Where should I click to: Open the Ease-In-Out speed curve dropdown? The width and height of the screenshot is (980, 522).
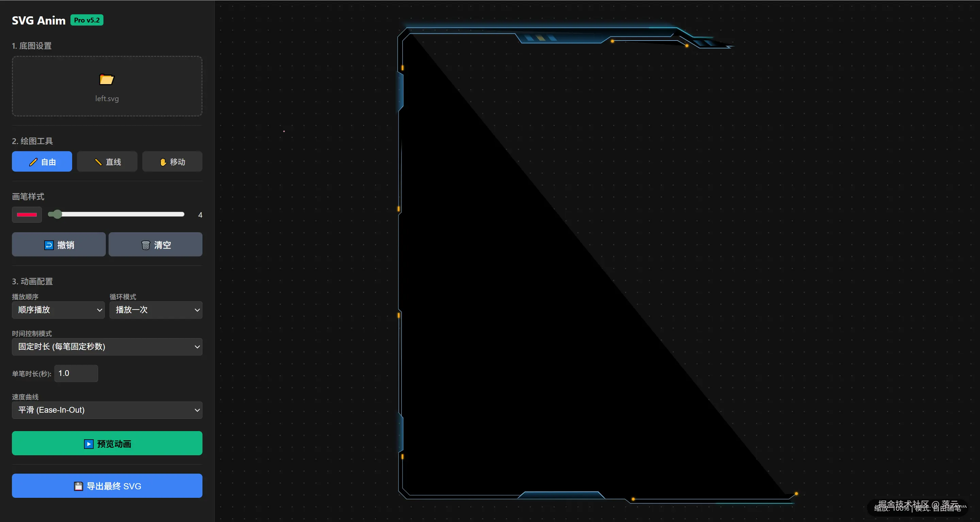point(107,410)
